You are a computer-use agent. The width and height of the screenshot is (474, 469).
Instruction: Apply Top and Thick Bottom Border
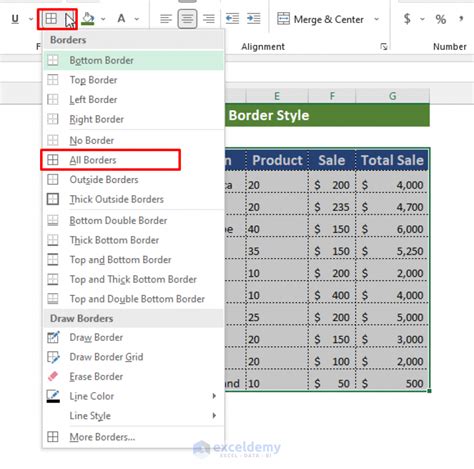click(134, 279)
